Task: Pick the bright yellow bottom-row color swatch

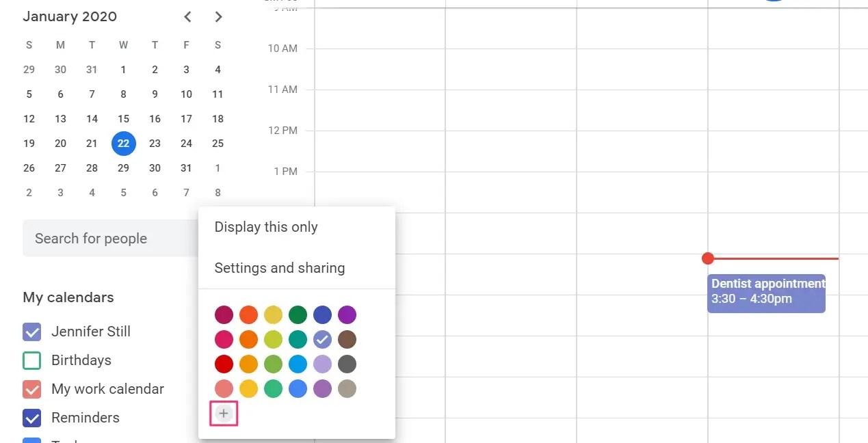Action: pos(248,389)
